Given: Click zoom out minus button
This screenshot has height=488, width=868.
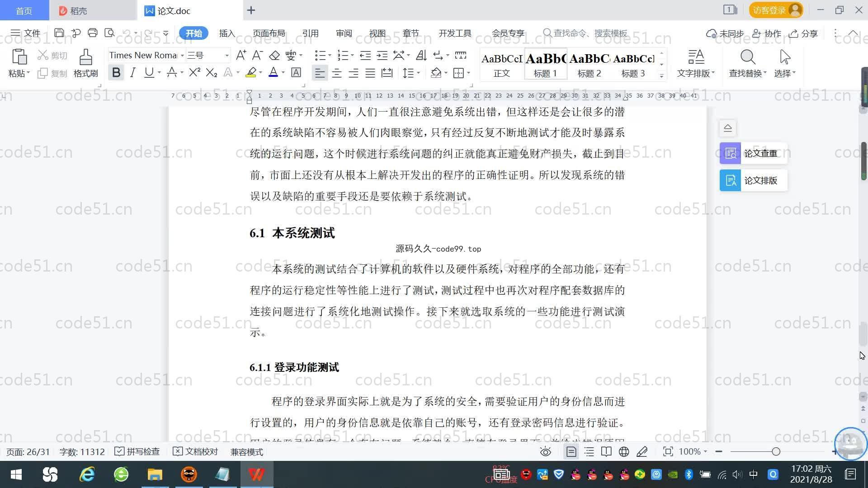Looking at the screenshot, I should (x=719, y=451).
